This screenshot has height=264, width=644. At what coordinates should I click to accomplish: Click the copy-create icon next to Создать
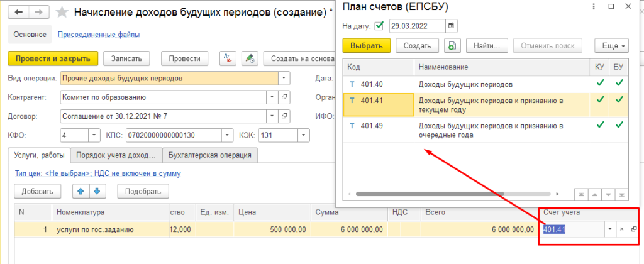452,46
